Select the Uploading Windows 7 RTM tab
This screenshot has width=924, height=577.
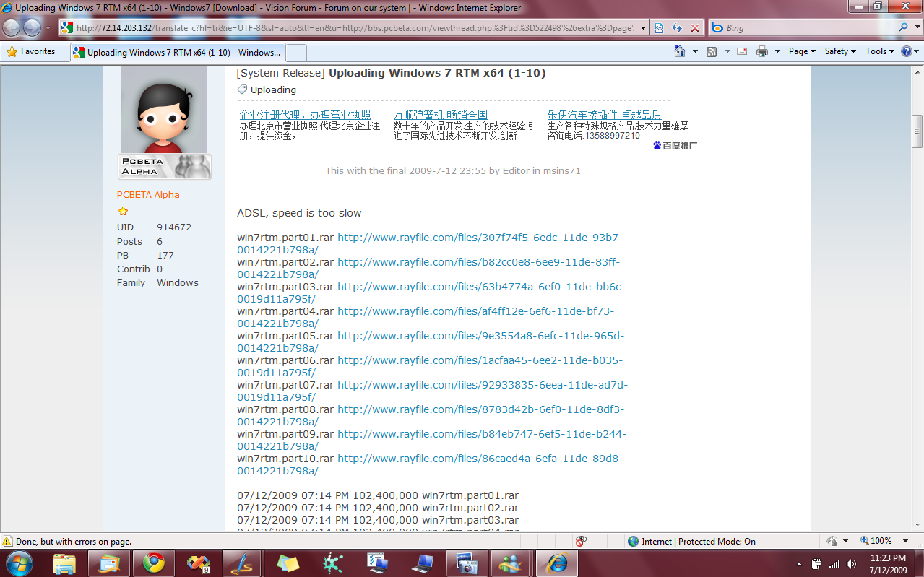click(x=178, y=53)
